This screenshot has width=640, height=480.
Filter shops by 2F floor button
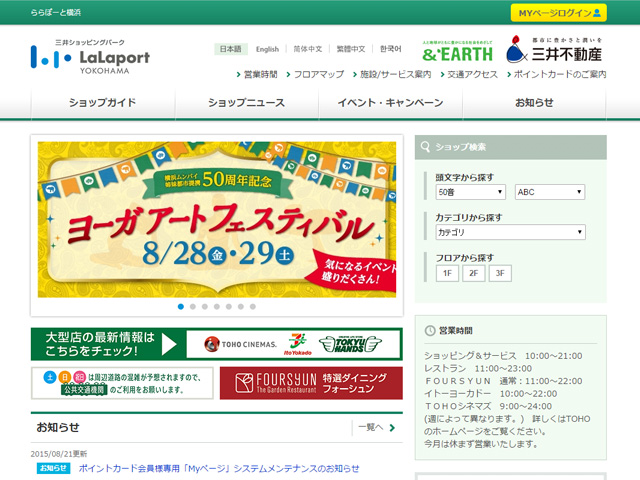pos(473,273)
